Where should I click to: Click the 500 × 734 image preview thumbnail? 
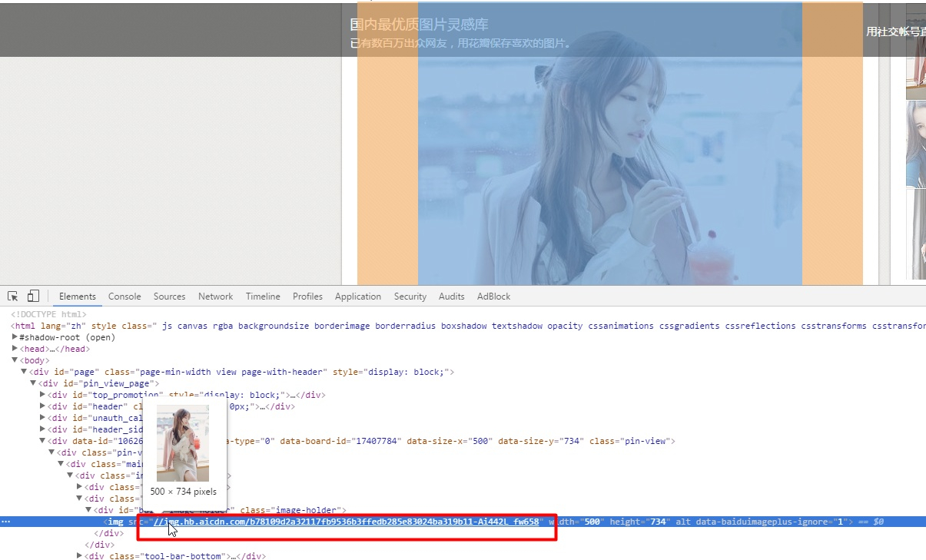click(x=183, y=443)
